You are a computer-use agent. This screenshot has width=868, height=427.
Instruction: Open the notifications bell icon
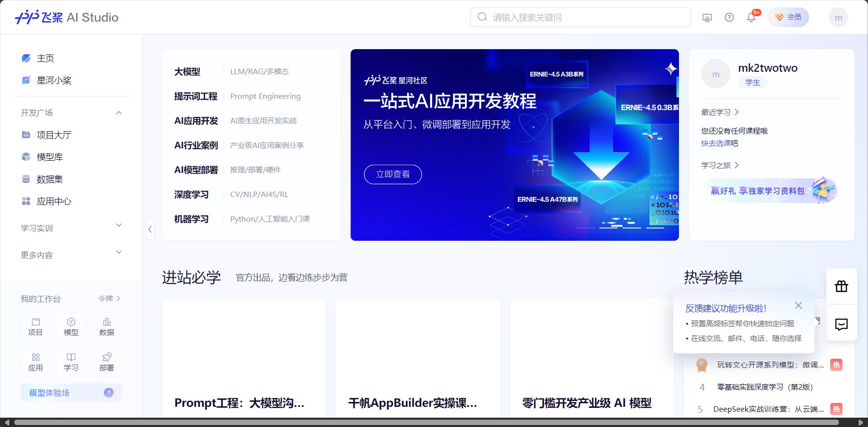pyautogui.click(x=751, y=18)
